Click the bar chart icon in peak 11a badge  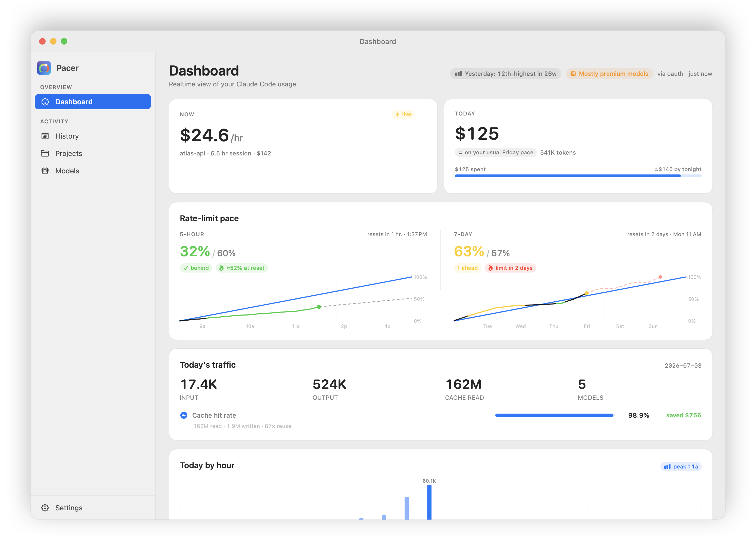coord(667,467)
